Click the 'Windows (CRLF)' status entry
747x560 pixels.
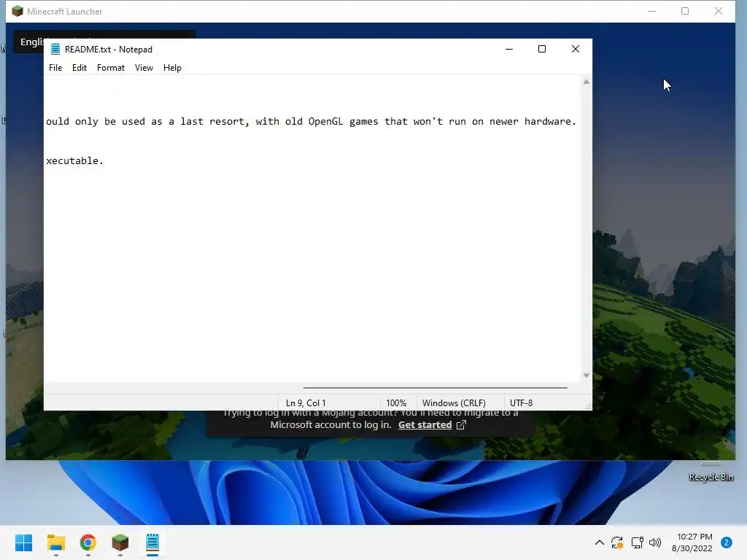pyautogui.click(x=454, y=402)
